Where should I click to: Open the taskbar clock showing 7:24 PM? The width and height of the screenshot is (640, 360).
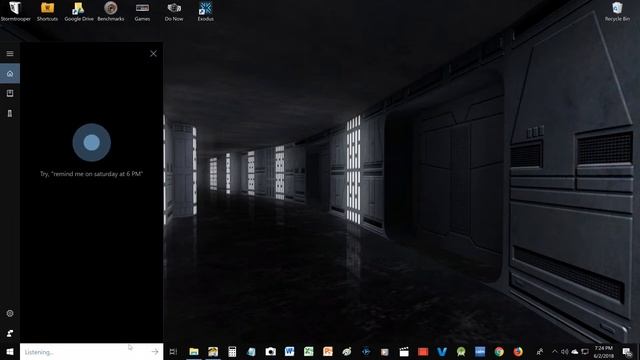pos(603,352)
